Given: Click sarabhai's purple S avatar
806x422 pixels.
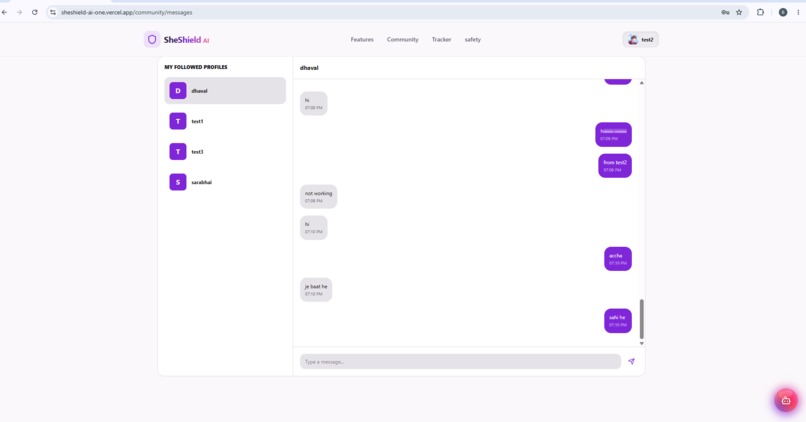Looking at the screenshot, I should tap(178, 182).
